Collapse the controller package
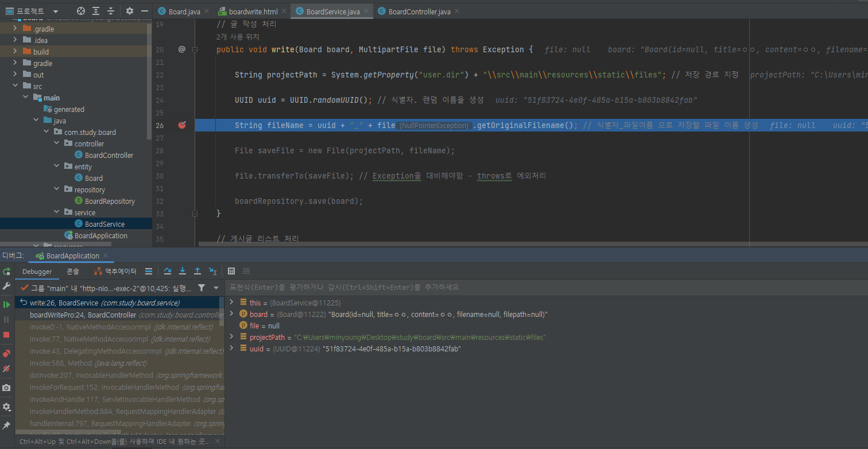This screenshot has width=868, height=449. tap(56, 144)
